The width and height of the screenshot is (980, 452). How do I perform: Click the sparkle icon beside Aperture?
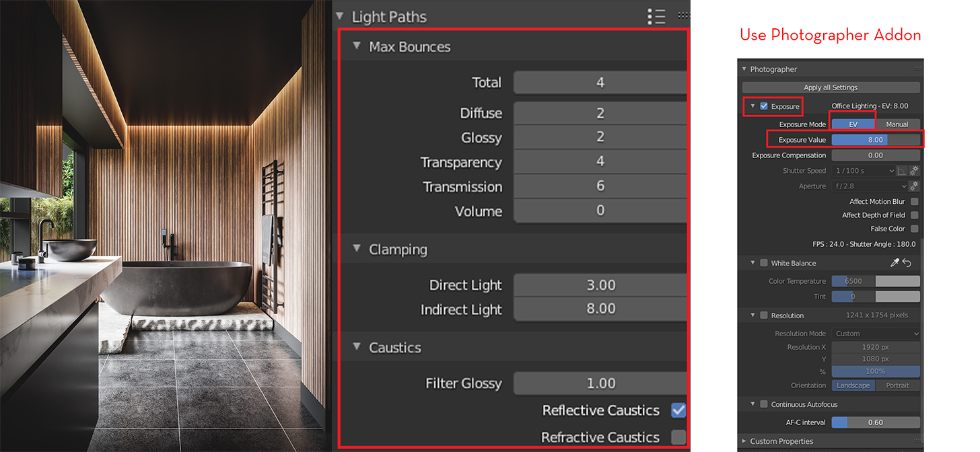(915, 186)
